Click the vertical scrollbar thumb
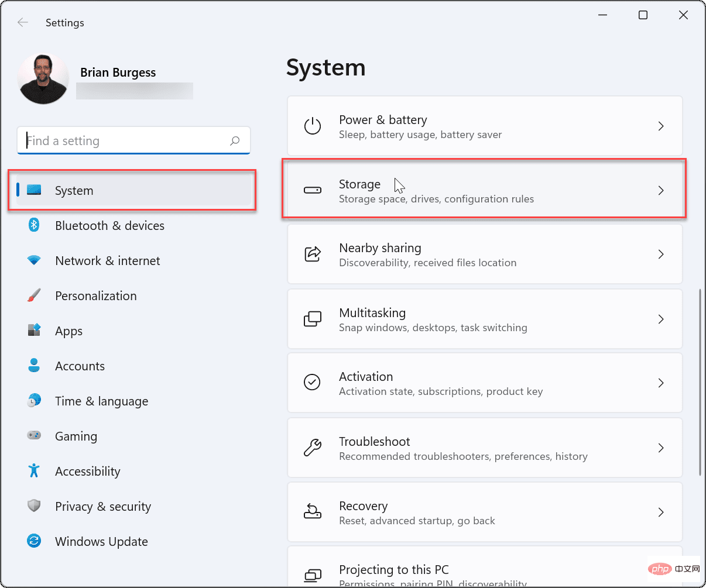Viewport: 706px width, 588px height. pos(700,383)
